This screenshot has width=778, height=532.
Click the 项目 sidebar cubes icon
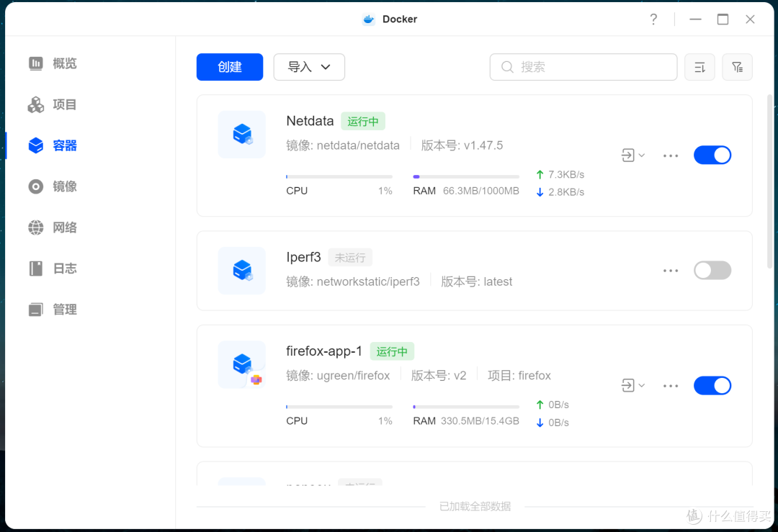coord(36,104)
